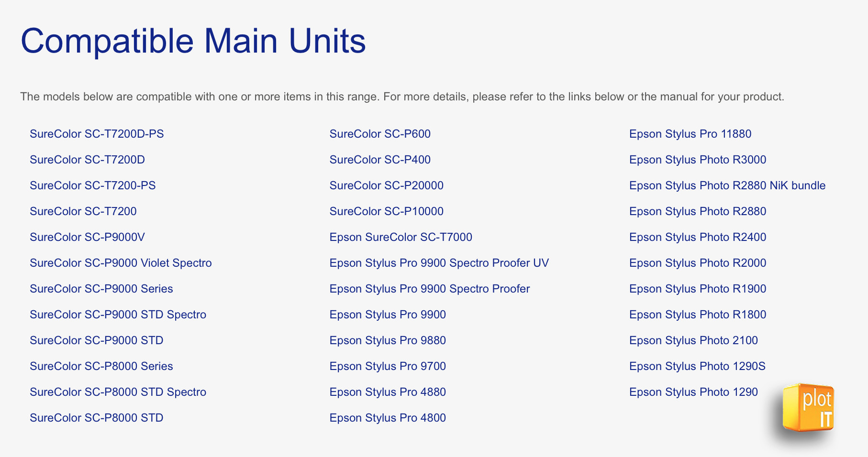868x457 pixels.
Task: Select the SureColor SC-P400 link
Action: [x=380, y=160]
